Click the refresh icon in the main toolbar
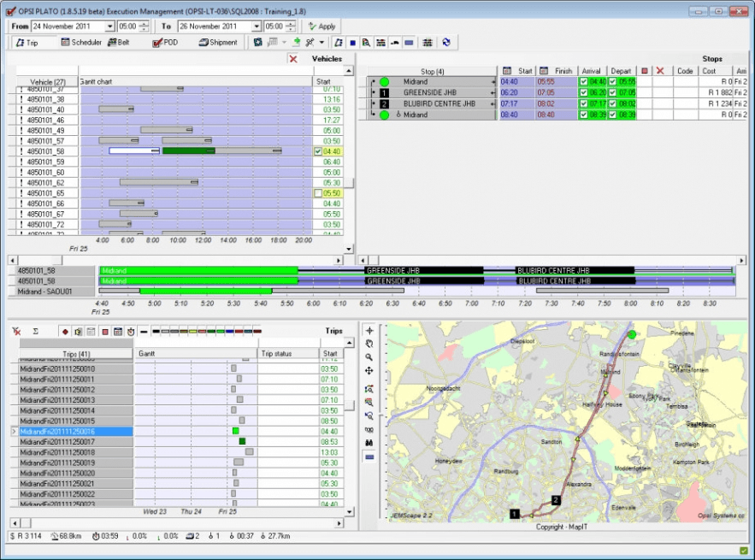Viewport: 755px width, 560px height. pos(445,42)
